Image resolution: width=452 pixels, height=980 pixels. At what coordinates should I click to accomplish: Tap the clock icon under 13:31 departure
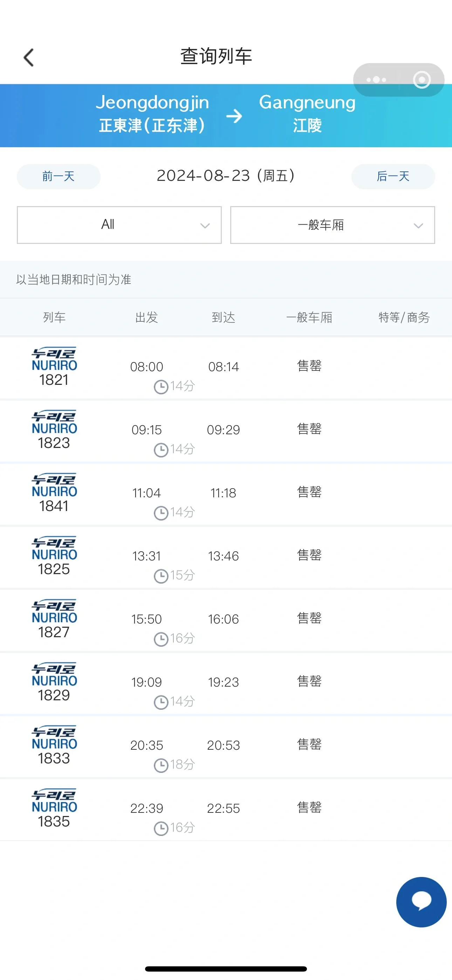click(x=161, y=576)
